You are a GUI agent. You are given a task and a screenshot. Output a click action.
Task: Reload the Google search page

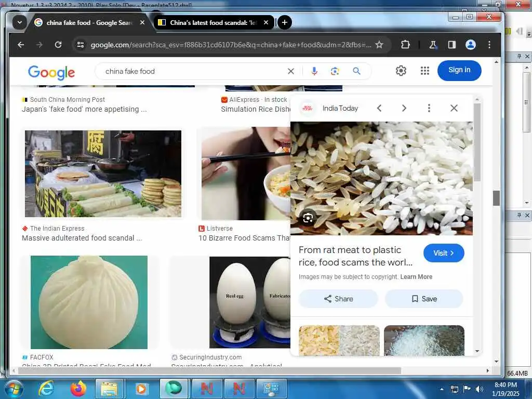[58, 45]
